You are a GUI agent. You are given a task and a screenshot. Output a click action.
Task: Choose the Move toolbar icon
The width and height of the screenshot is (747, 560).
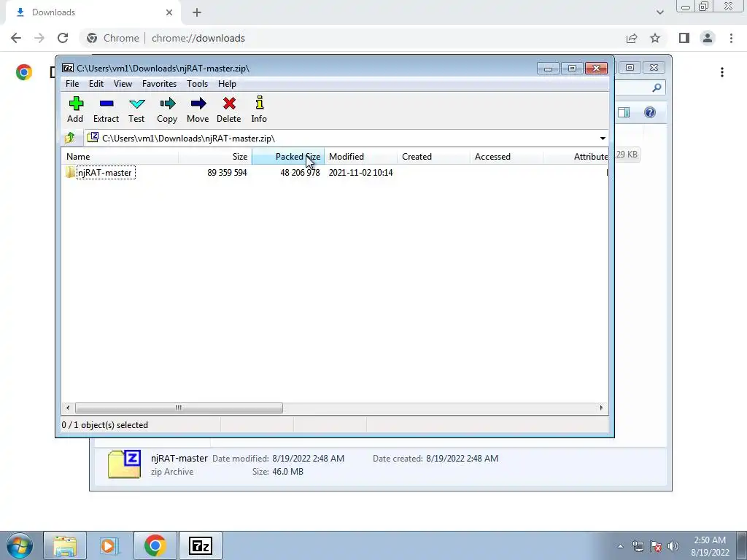(x=198, y=109)
